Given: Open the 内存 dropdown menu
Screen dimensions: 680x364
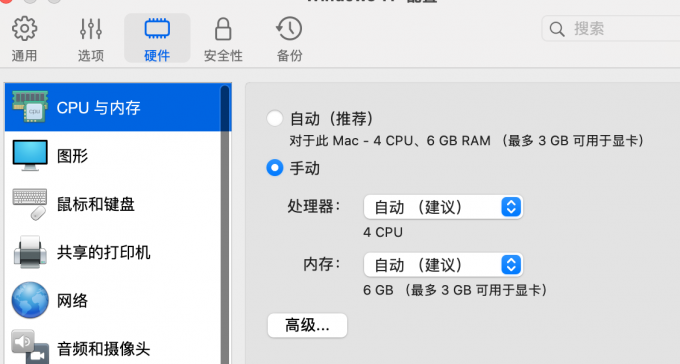Looking at the screenshot, I should [x=443, y=265].
